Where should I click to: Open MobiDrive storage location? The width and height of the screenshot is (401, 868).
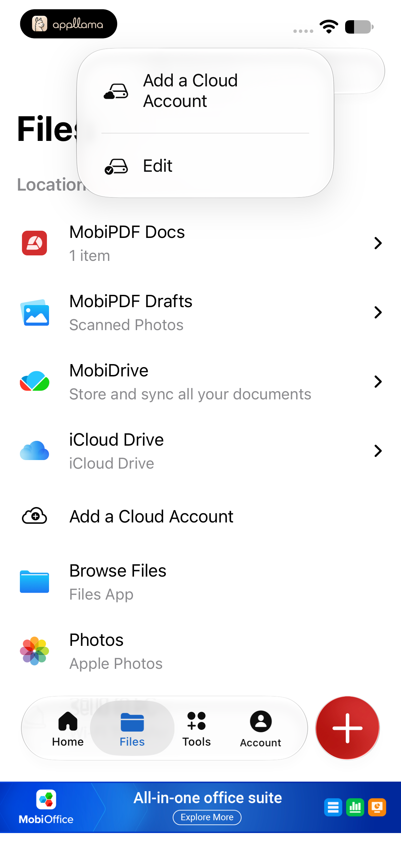200,382
